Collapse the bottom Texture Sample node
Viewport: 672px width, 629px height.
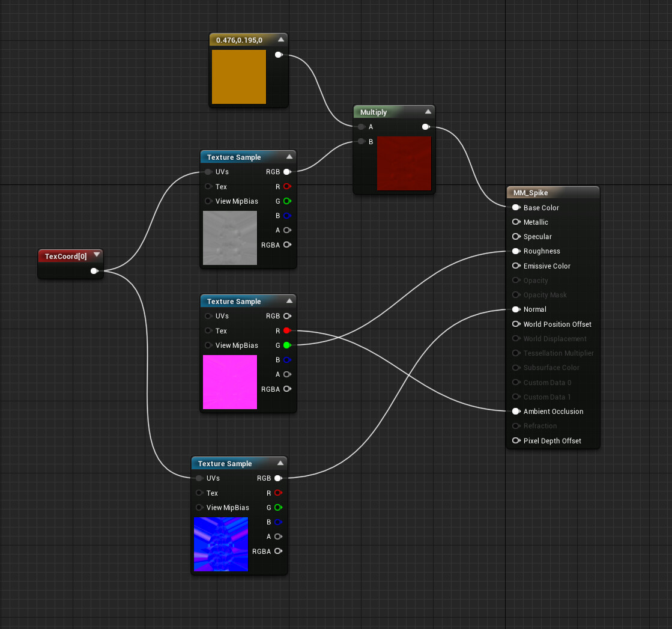click(280, 463)
